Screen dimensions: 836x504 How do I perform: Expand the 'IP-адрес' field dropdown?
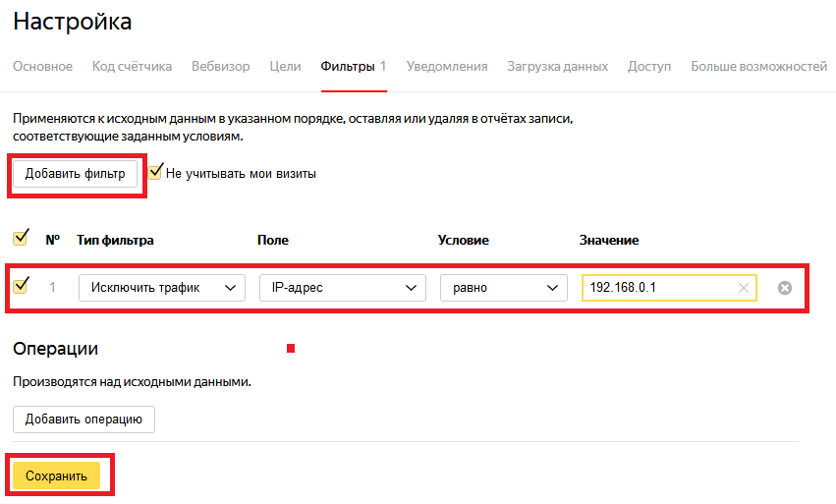click(343, 288)
